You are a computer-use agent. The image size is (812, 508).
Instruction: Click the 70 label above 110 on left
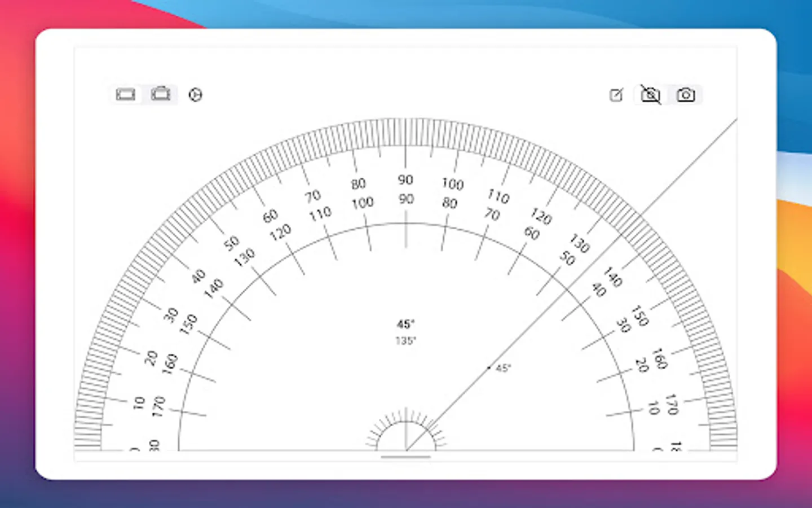coord(313,196)
